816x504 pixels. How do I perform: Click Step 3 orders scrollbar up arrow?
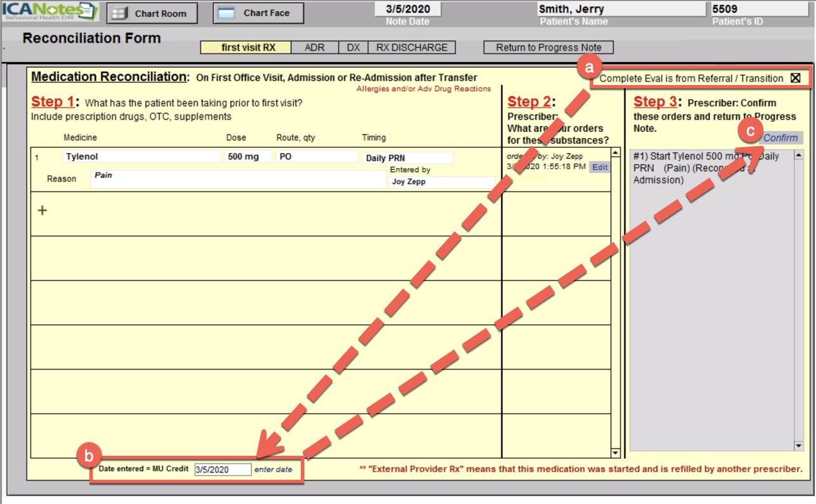point(798,155)
